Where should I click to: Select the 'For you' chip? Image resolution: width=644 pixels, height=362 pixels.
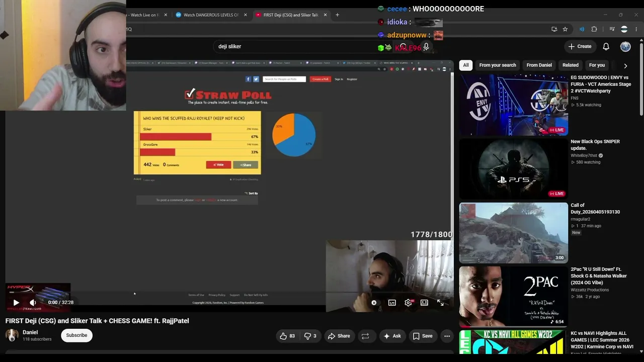(x=597, y=65)
